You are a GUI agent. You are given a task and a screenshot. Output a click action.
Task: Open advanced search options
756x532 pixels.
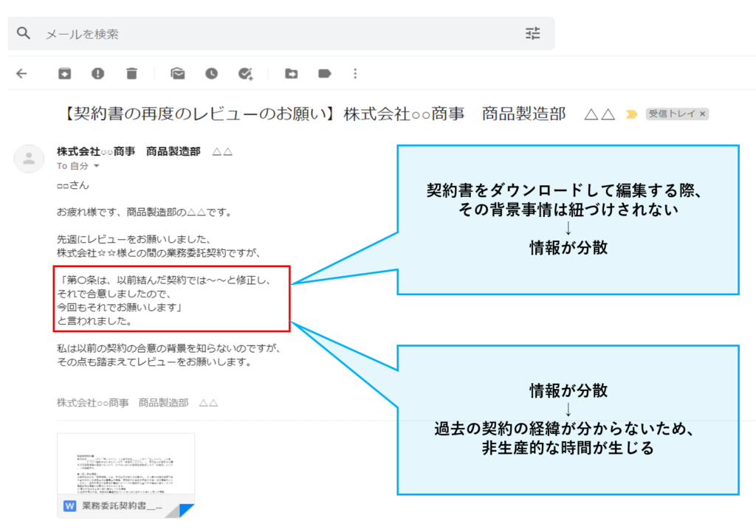click(x=532, y=33)
